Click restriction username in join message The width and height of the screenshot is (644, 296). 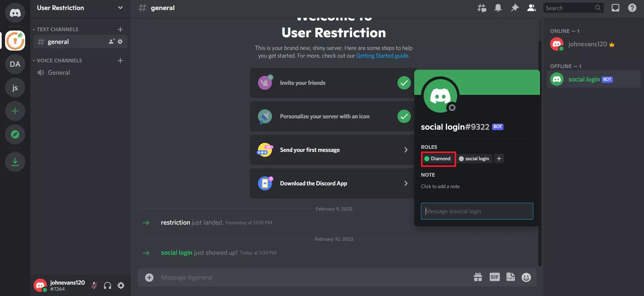coord(175,223)
